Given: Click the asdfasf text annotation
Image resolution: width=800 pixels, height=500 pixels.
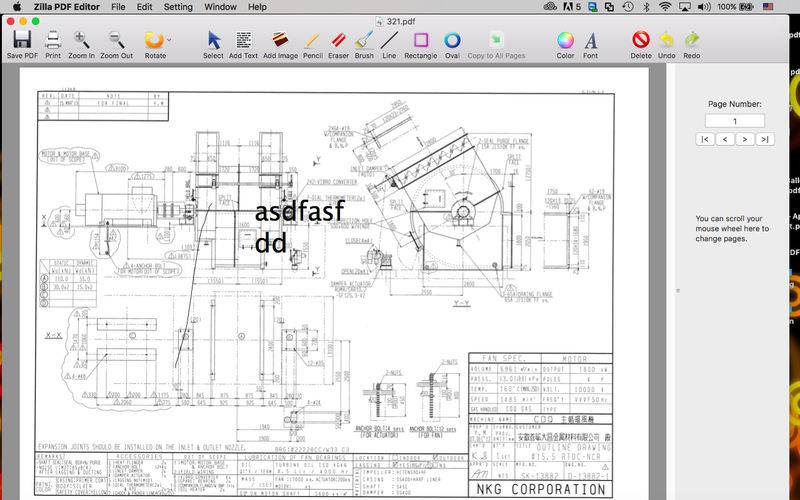Looking at the screenshot, I should (299, 211).
